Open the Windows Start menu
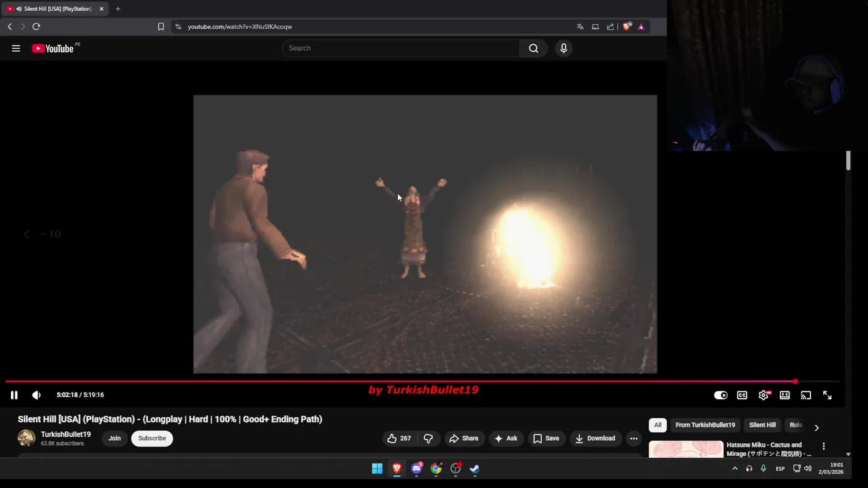 (x=377, y=468)
